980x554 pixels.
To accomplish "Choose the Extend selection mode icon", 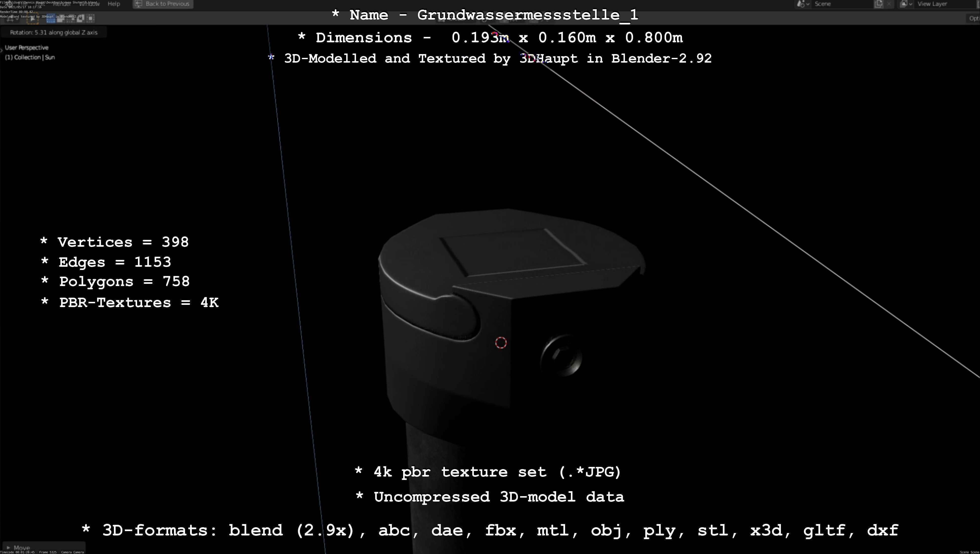I will 61,18.
